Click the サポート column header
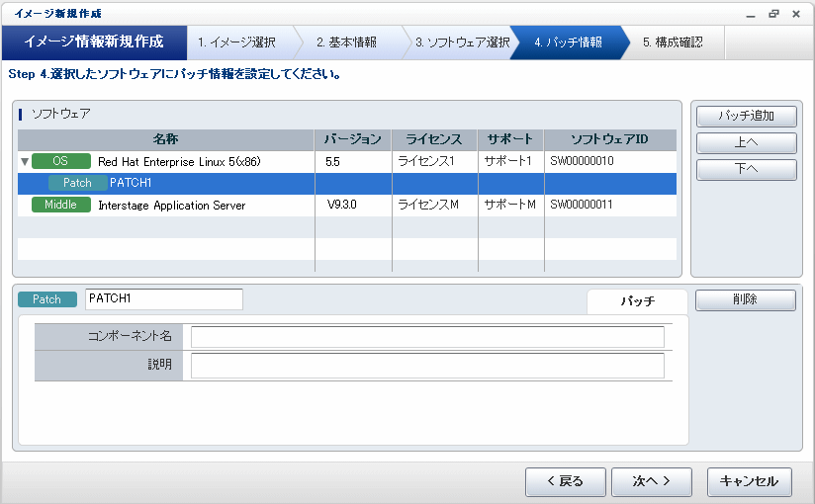 point(510,139)
